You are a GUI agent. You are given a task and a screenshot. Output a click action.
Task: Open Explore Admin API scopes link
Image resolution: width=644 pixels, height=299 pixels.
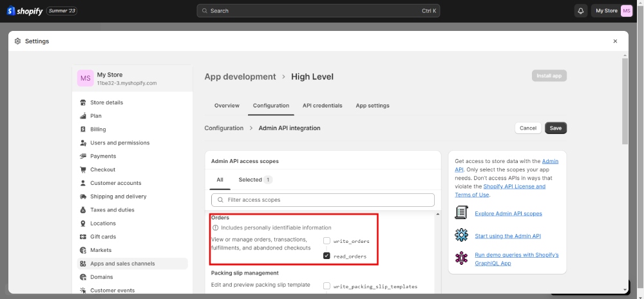click(508, 213)
